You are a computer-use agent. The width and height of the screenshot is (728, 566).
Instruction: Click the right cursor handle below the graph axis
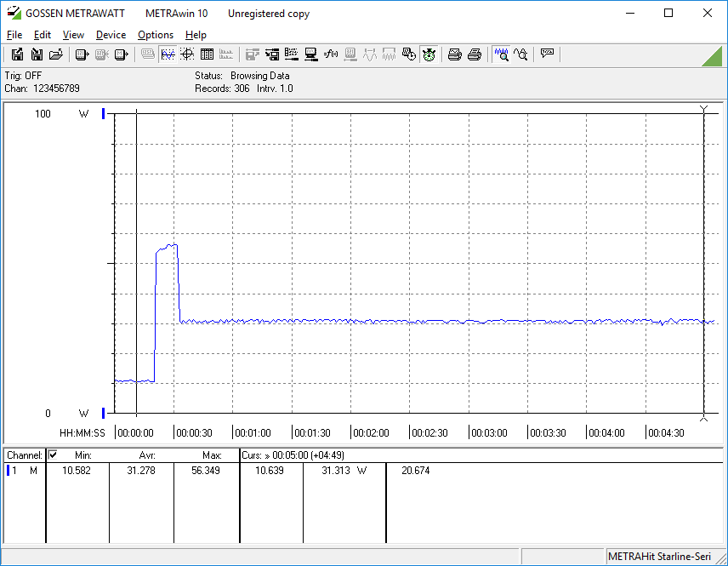[704, 418]
